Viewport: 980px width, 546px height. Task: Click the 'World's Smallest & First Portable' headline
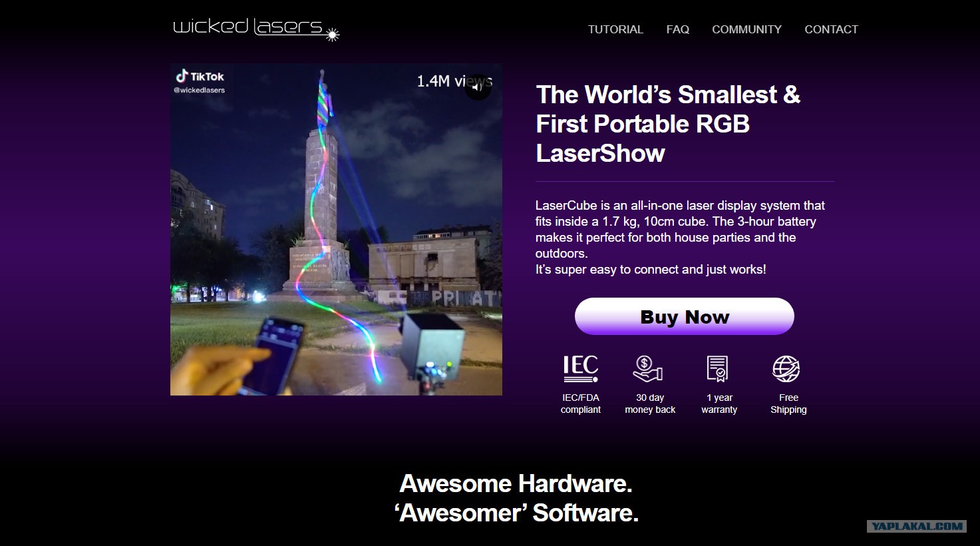(668, 124)
